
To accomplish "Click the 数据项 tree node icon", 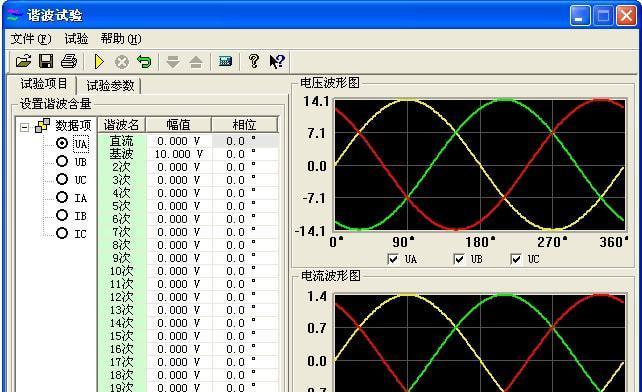I will 43,125.
